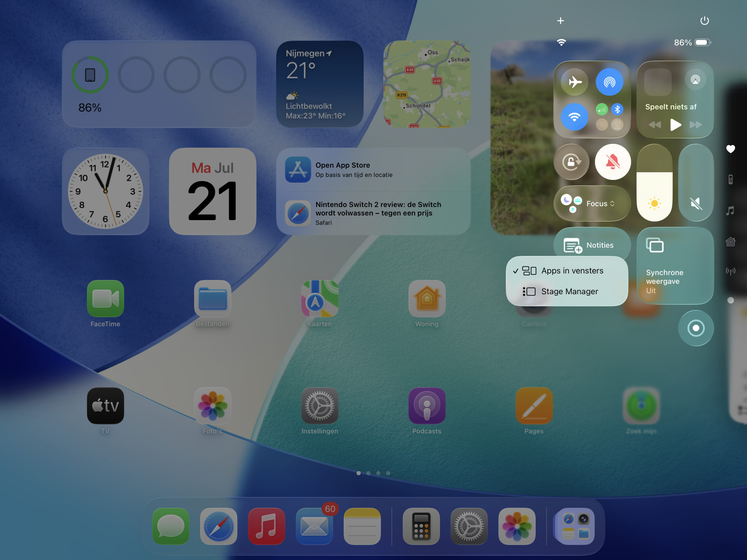
Task: Toggle AirDrop button
Action: (609, 82)
